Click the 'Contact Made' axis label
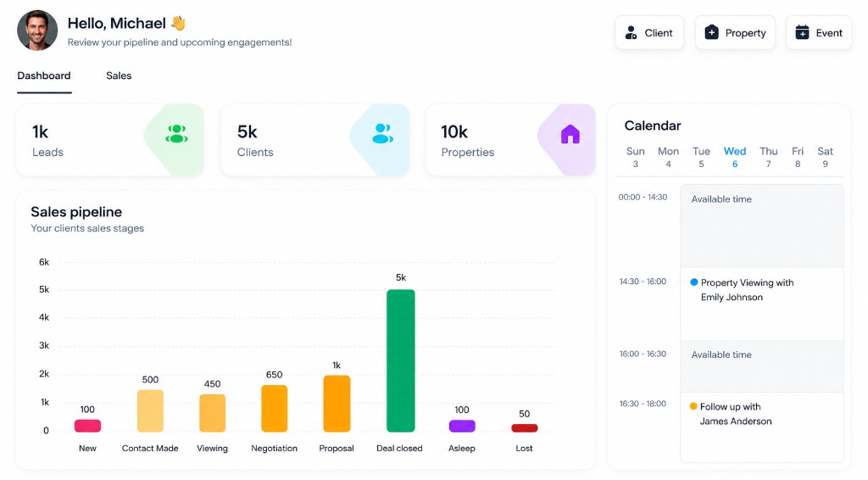 pos(150,449)
